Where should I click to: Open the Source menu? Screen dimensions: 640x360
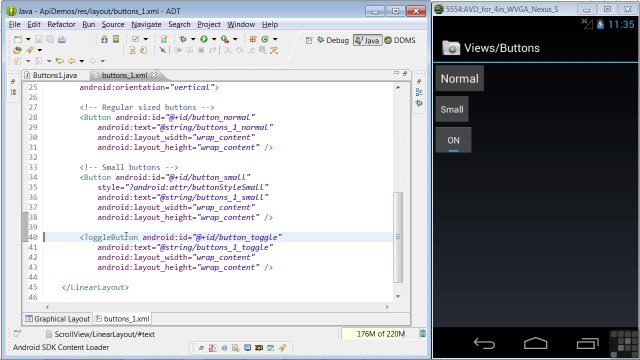point(113,24)
